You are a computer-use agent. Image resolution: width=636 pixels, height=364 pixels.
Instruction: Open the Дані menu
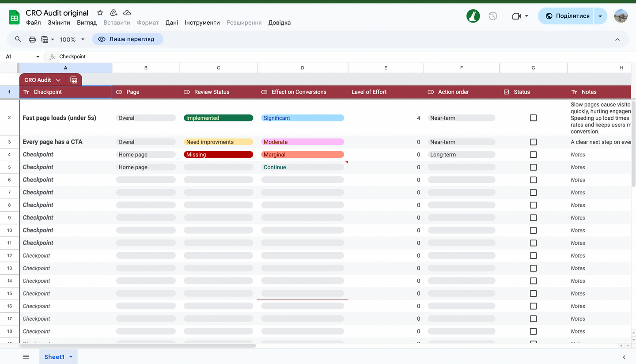point(171,23)
